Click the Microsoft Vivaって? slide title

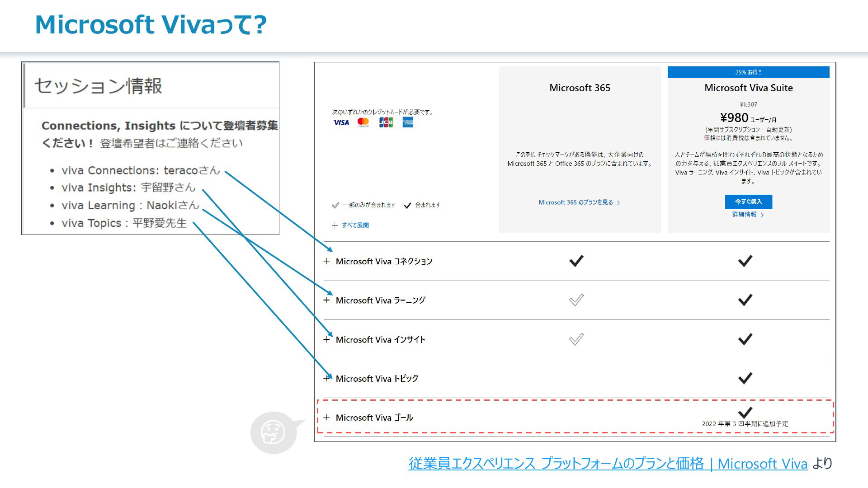coord(151,25)
